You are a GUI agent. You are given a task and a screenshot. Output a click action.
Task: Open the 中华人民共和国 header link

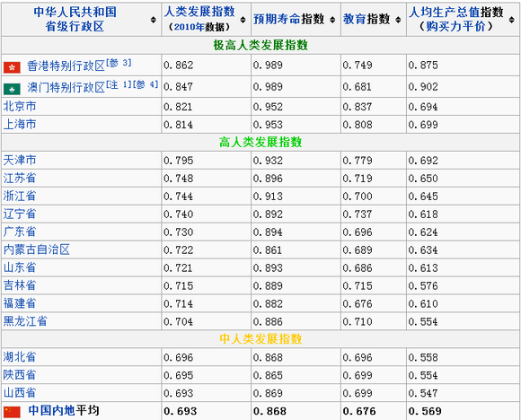[x=75, y=12]
